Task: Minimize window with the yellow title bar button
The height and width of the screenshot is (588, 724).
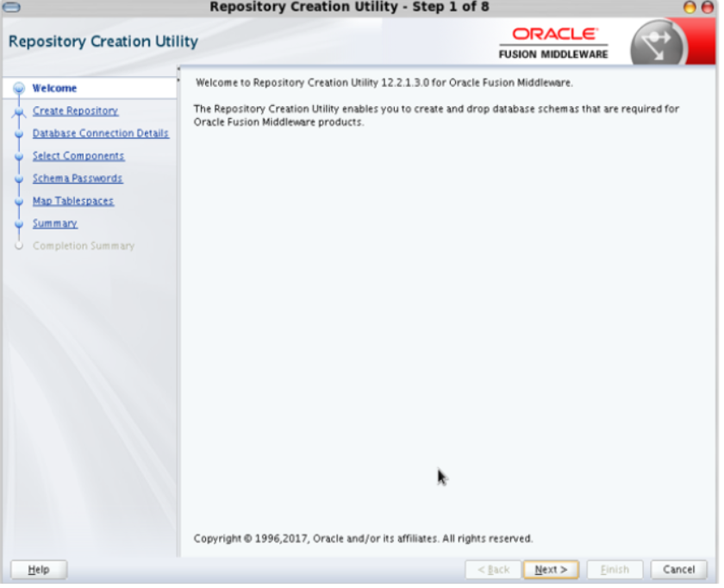Action: pyautogui.click(x=690, y=7)
